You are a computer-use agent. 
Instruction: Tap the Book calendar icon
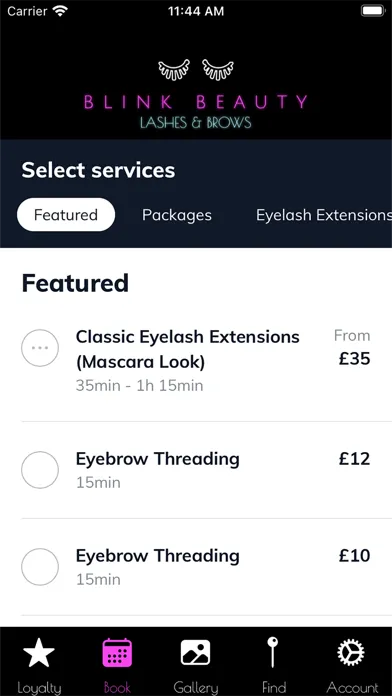(117, 653)
